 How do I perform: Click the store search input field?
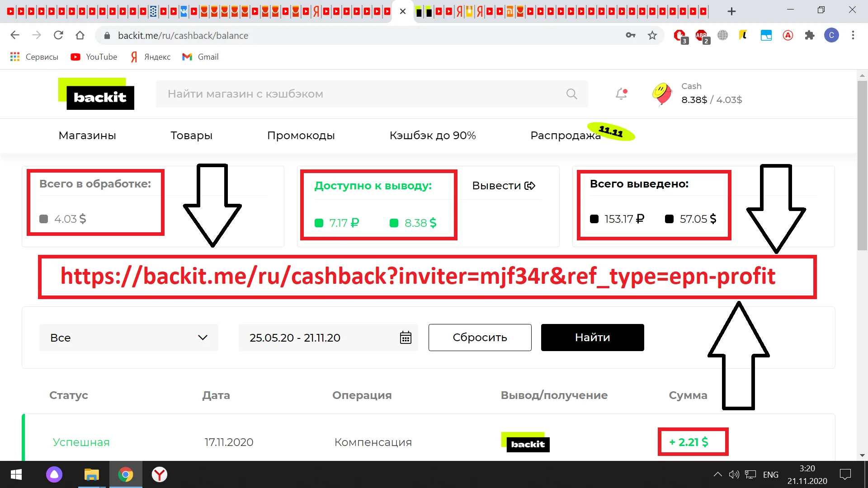[x=362, y=94]
